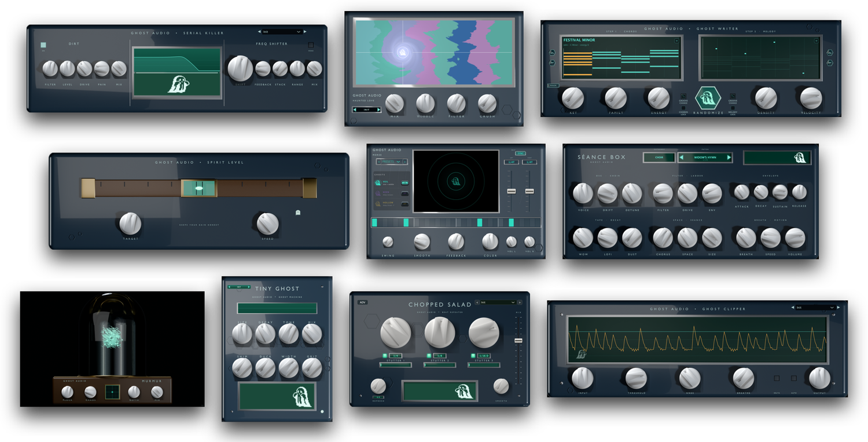Click the Threshold knob in Ghost Clipper
868x442 pixels.
point(636,378)
